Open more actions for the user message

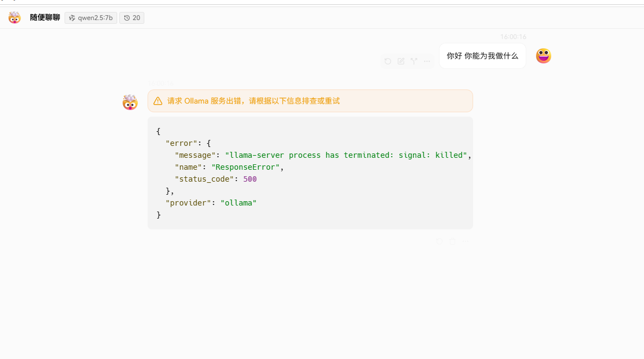pyautogui.click(x=427, y=61)
